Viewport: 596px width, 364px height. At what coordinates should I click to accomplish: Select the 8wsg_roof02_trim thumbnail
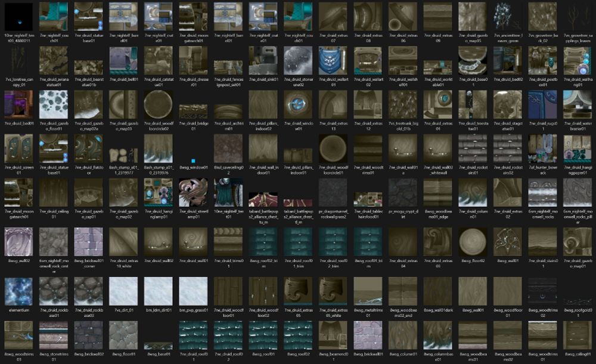(x=263, y=242)
